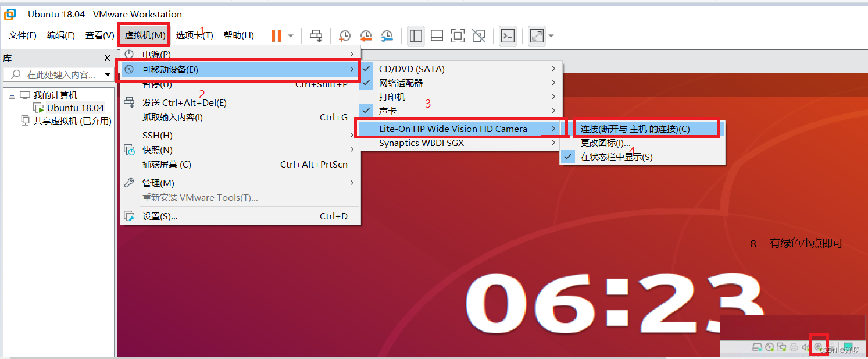
Task: Click the 虚拟机(M) menu bar item
Action: click(145, 35)
